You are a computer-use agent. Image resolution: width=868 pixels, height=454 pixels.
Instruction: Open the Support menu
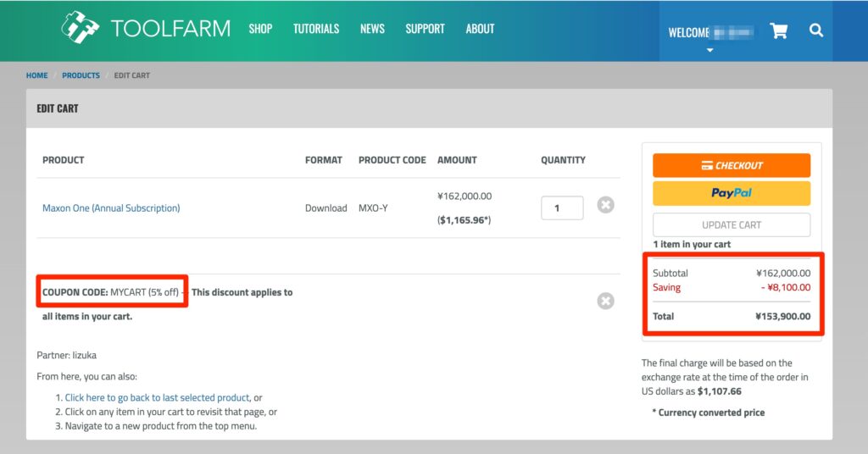[425, 29]
